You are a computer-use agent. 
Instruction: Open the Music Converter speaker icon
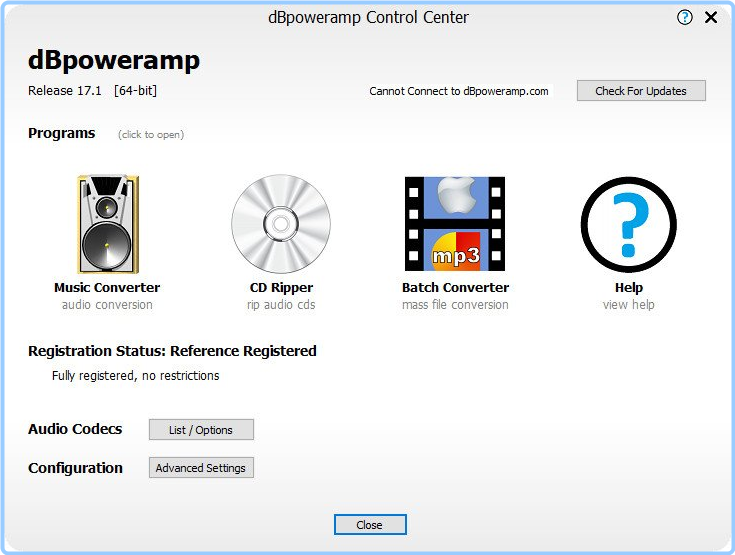108,224
